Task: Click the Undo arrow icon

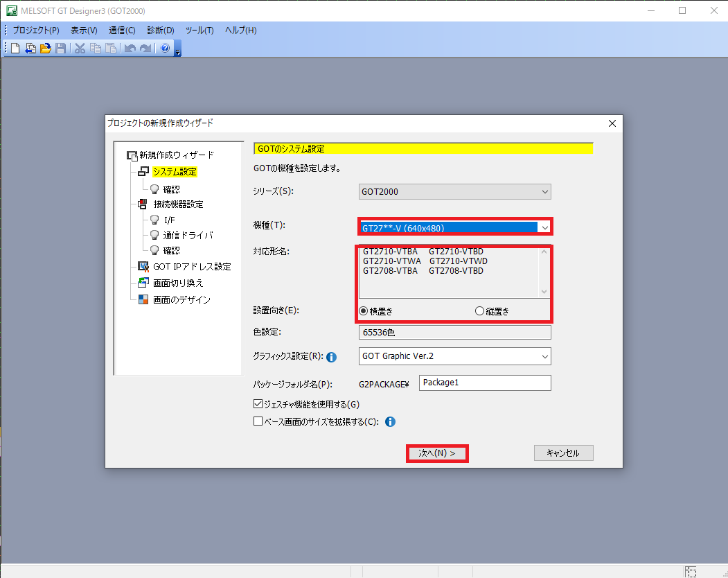Action: (x=130, y=49)
